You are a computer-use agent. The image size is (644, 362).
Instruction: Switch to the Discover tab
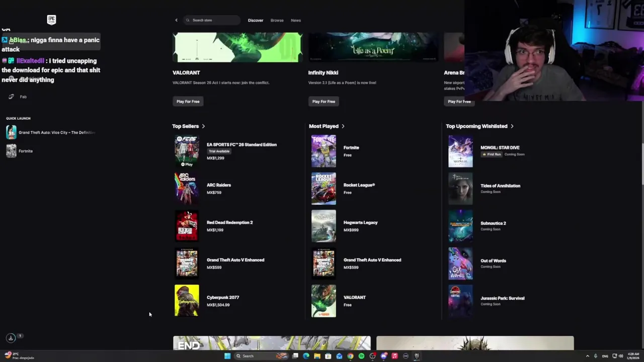[x=256, y=20]
